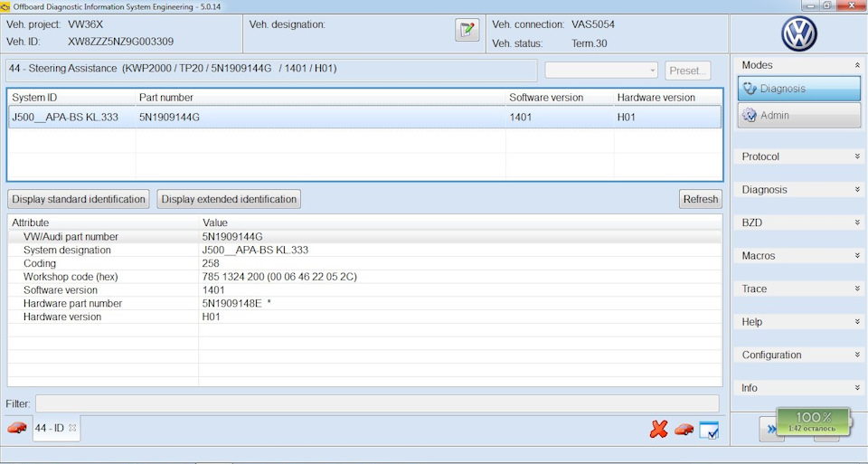Screen dimensions: 868x464
Task: Open the preset combo box dropdown
Action: [x=652, y=71]
